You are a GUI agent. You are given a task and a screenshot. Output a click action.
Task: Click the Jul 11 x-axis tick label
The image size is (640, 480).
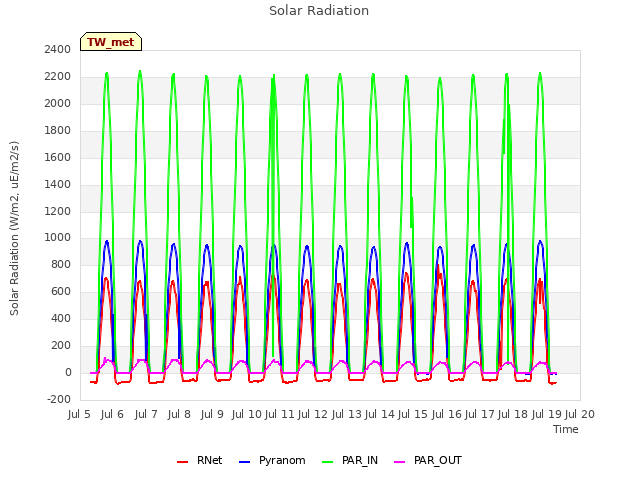coord(280,414)
